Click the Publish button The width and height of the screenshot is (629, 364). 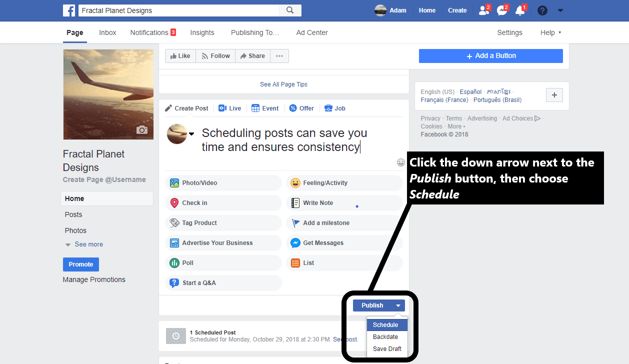coord(372,305)
